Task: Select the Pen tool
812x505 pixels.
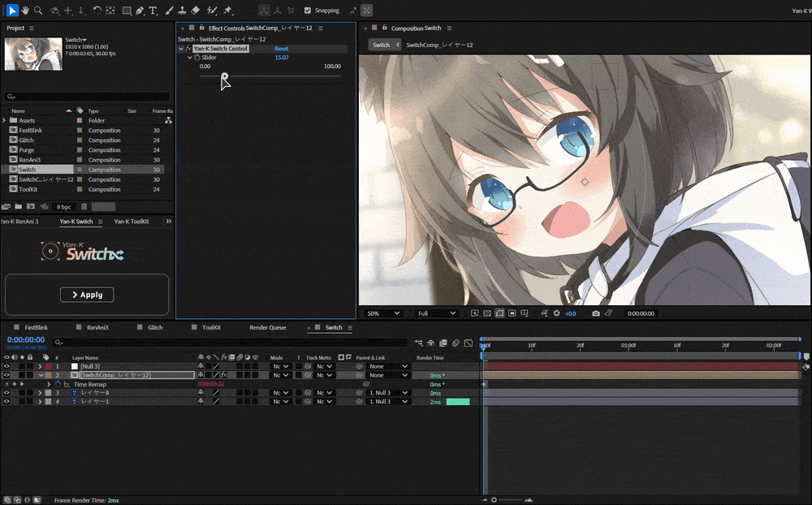Action: (x=140, y=10)
